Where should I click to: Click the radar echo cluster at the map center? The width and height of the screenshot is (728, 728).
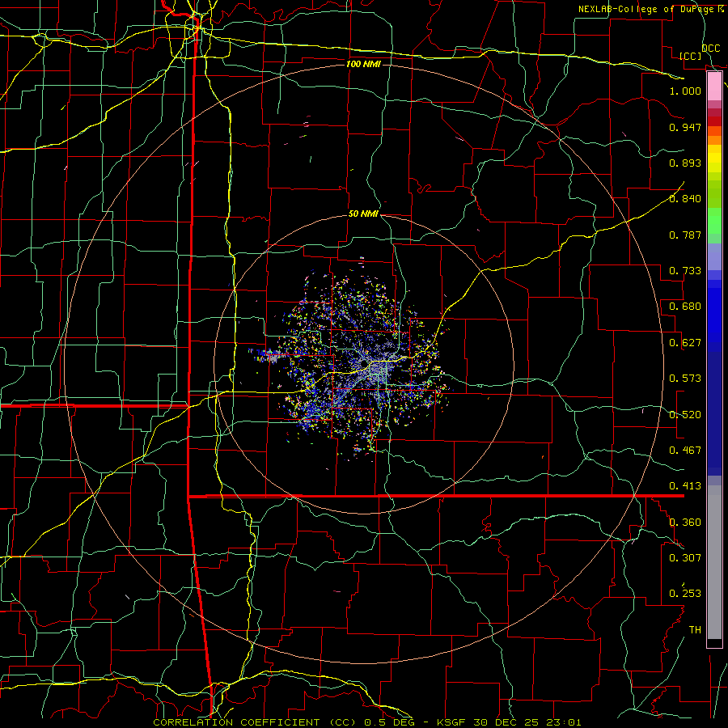coord(365,365)
